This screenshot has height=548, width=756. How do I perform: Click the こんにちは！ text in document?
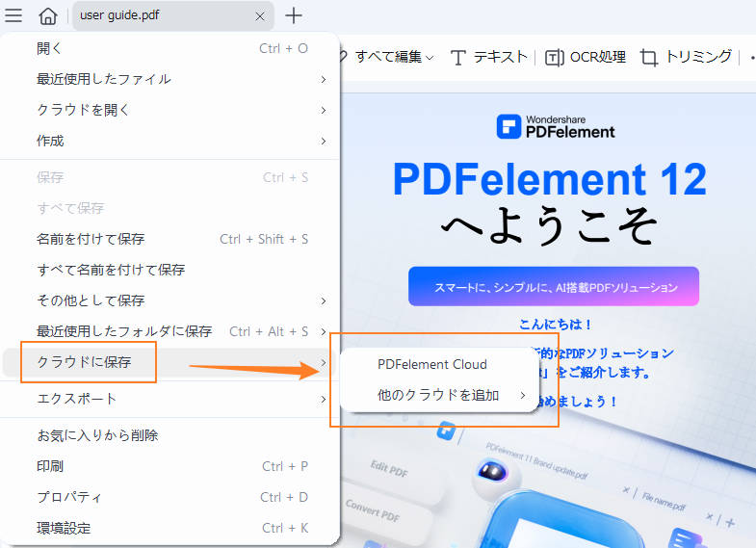pyautogui.click(x=556, y=325)
